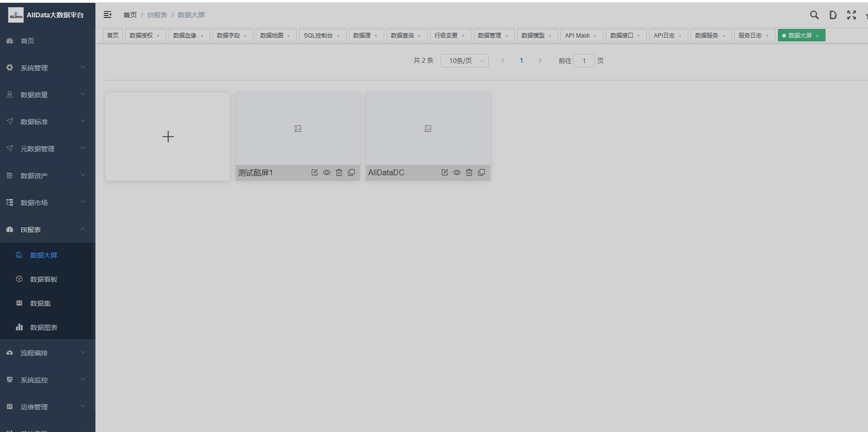Screen dimensions: 868x432
Task: Expand the 数据资产 menu
Action: [x=48, y=176]
